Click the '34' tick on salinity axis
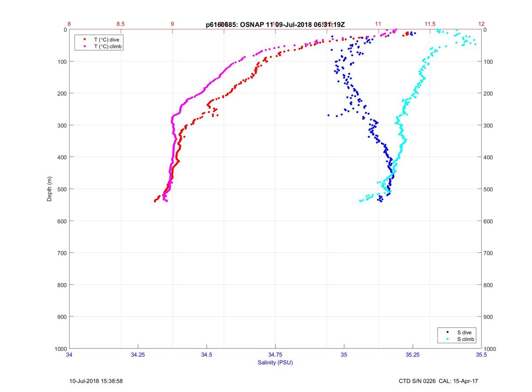 point(69,355)
